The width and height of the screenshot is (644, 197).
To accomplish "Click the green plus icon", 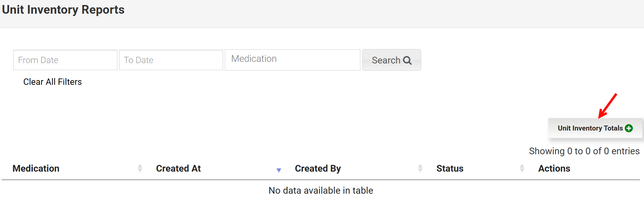I will point(629,128).
